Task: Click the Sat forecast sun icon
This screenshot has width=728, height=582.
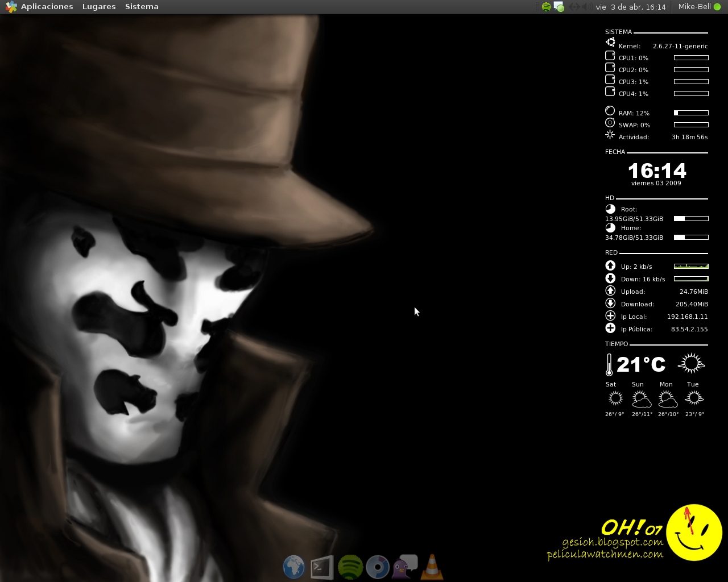Action: (615, 398)
